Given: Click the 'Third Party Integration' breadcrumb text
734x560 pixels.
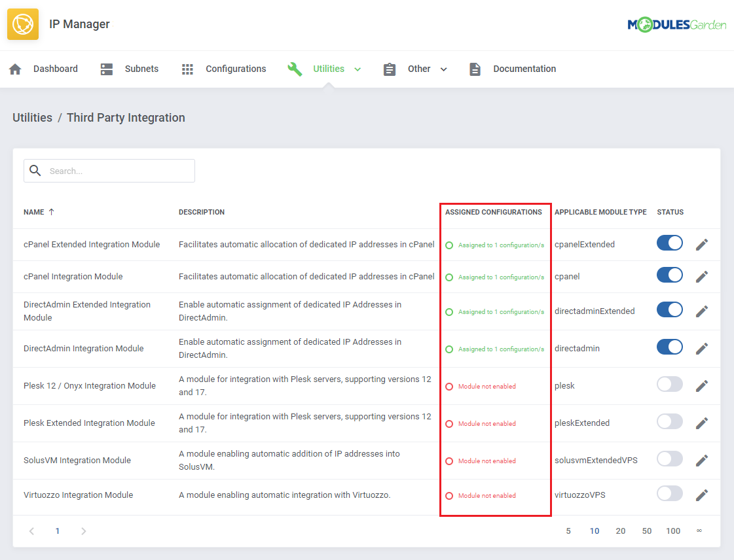Looking at the screenshot, I should (126, 117).
